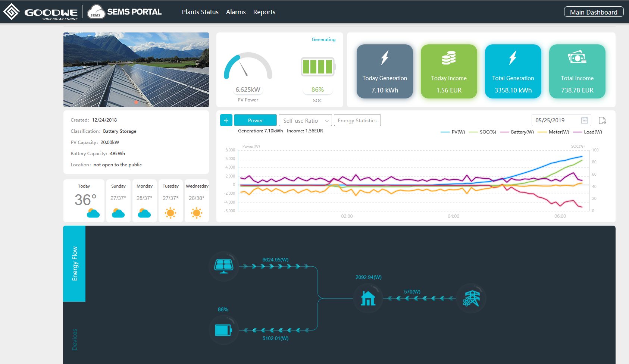Click the "86%" SOC value under battery gauge
Screen dimensions: 629x364
(317, 90)
